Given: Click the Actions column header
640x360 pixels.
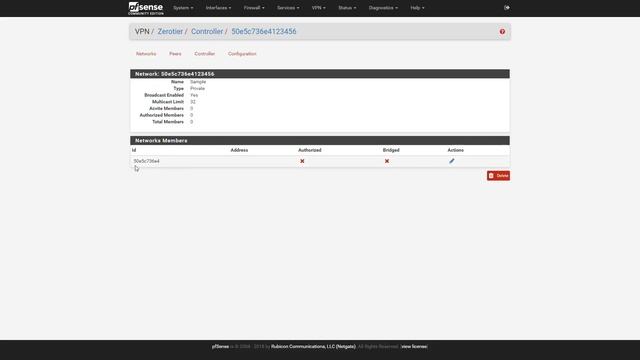Looking at the screenshot, I should [456, 150].
